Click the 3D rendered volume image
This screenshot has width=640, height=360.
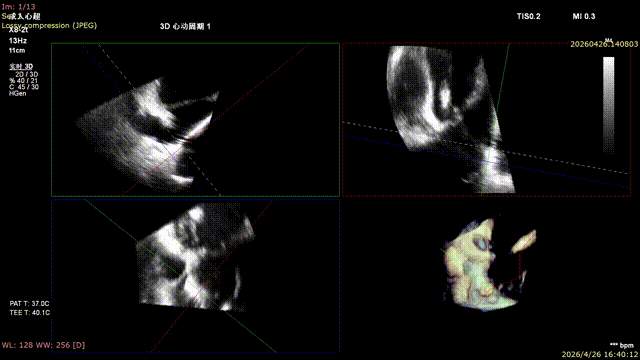pyautogui.click(x=489, y=265)
